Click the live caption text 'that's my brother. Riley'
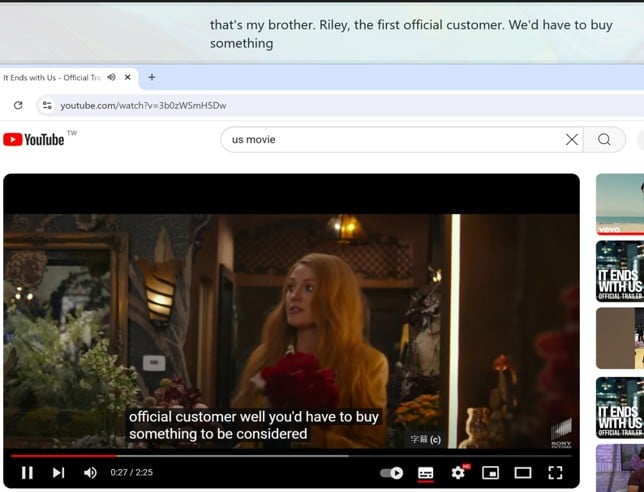644x492 pixels. (x=279, y=25)
